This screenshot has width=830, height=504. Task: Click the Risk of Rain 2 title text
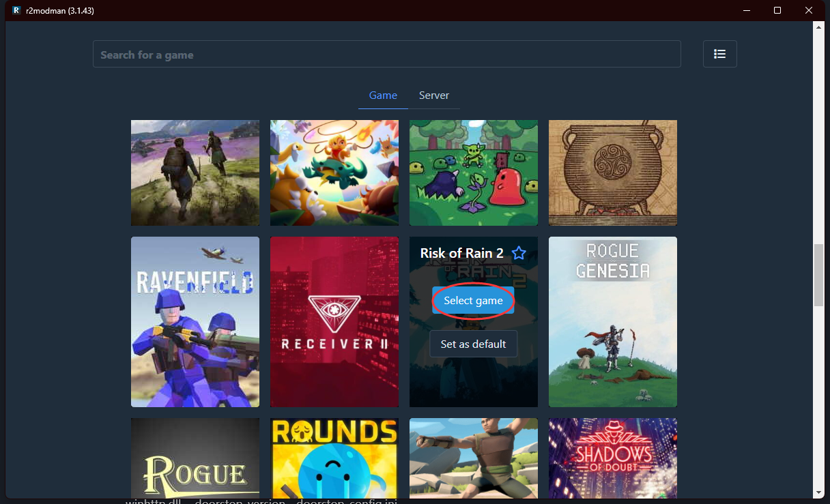pos(462,253)
